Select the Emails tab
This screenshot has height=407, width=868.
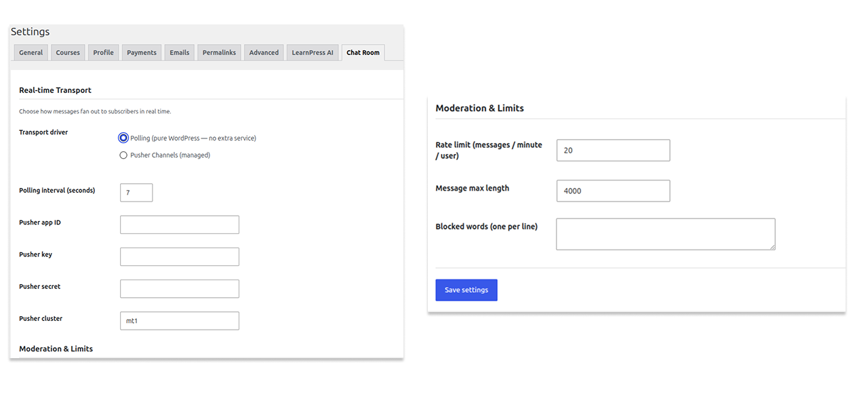pyautogui.click(x=180, y=53)
